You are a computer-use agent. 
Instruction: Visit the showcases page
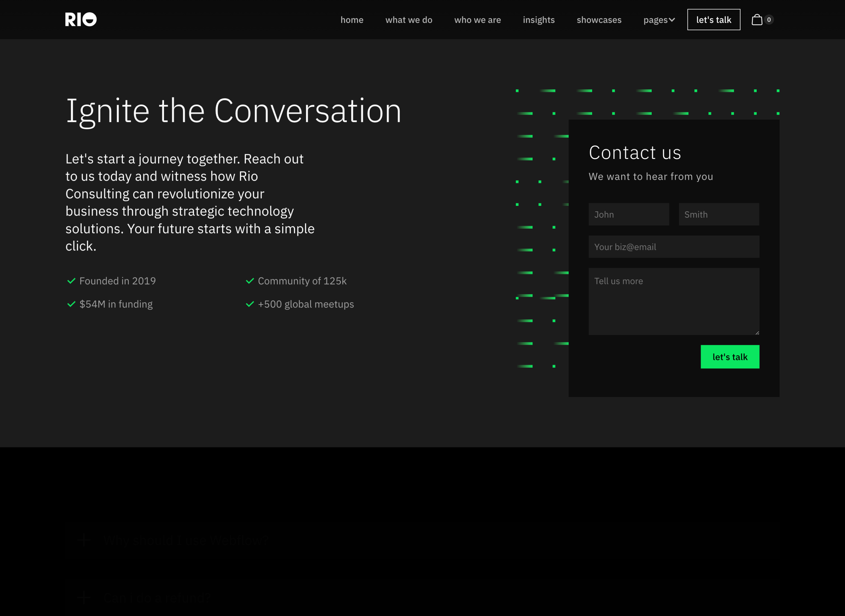click(x=599, y=20)
